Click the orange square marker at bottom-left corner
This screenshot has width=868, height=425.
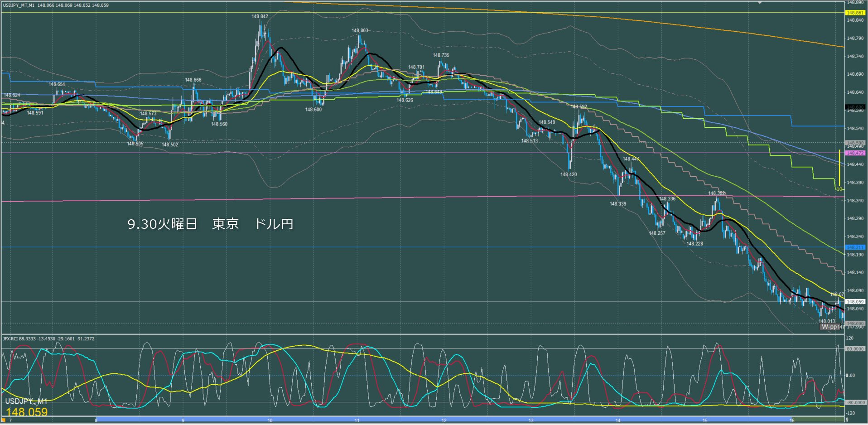click(3, 420)
